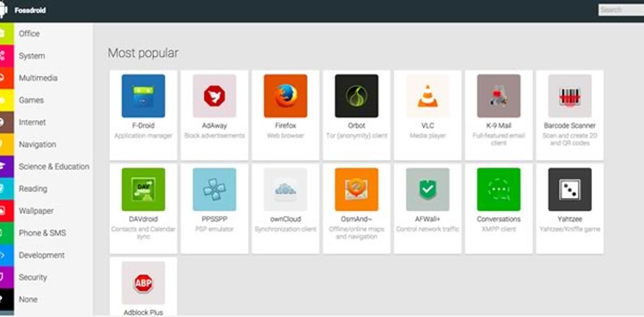Open the Orbot Tor client app
This screenshot has width=644, height=317.
click(356, 96)
